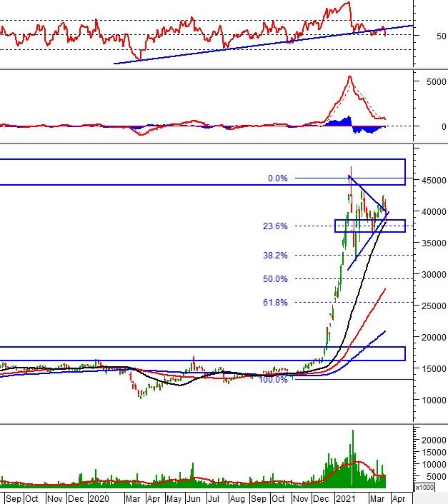Select the 10000 price axis value

click(434, 400)
